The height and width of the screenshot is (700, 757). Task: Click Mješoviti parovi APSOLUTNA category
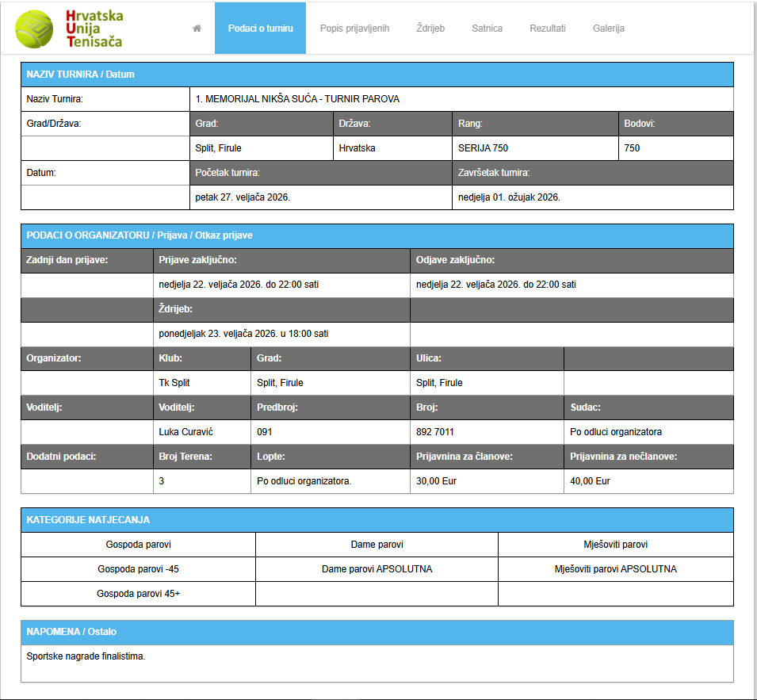[615, 569]
